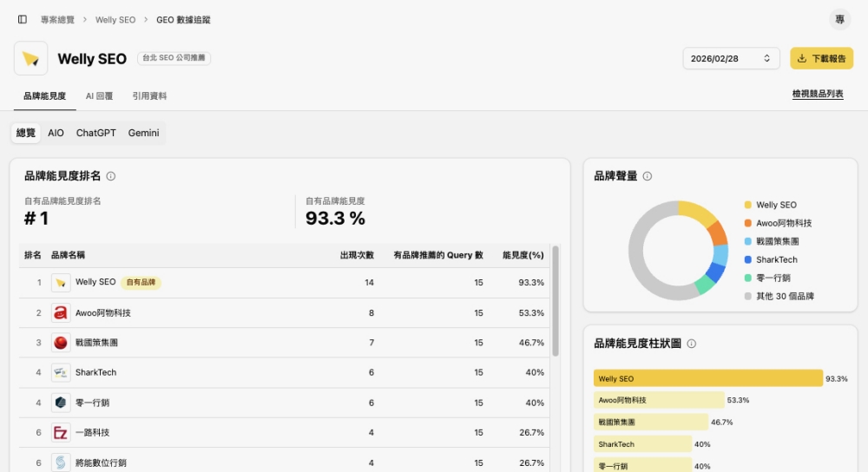Select the ChatGPT filter

(95, 133)
